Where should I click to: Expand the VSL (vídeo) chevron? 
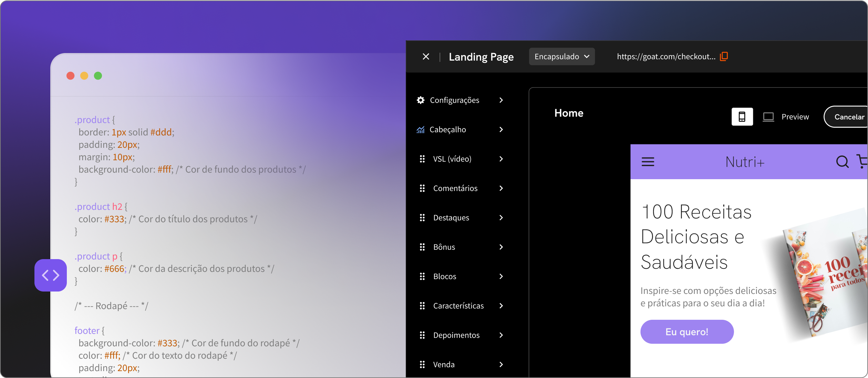click(x=501, y=159)
